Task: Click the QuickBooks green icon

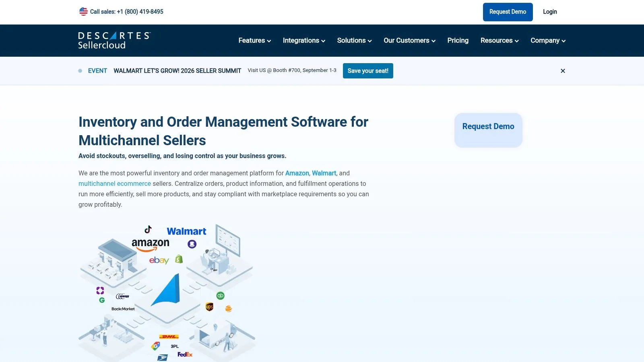Action: (x=220, y=296)
